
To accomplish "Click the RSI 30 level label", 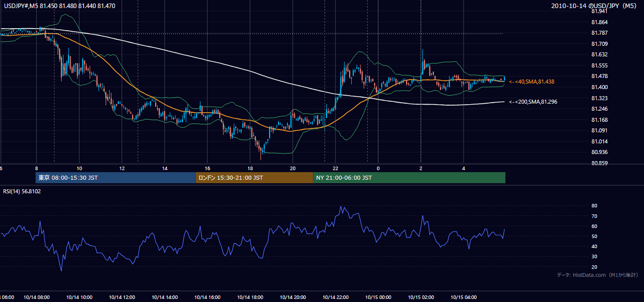I will 594,257.
